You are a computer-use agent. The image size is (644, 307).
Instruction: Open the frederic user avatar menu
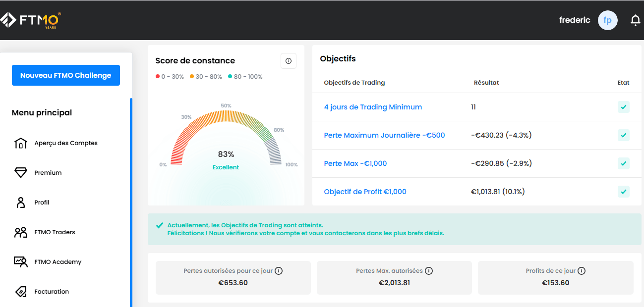607,20
